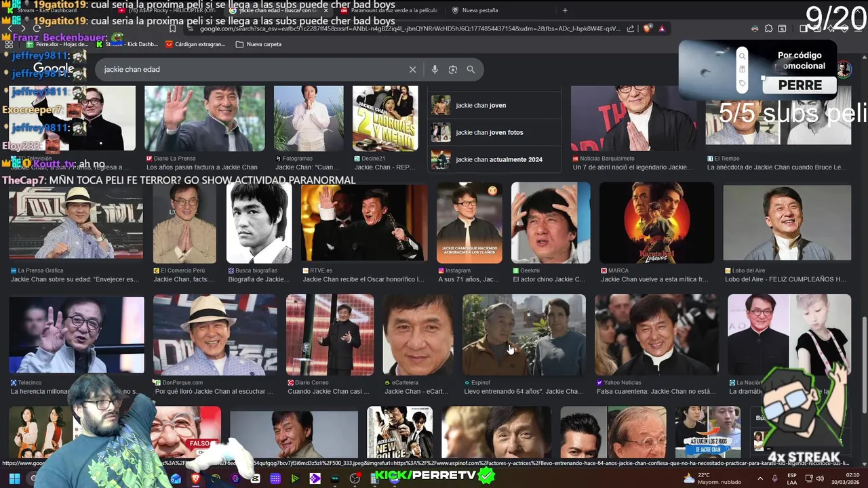This screenshot has width=868, height=488.
Task: Select suggestion 'jackie chan actualmente 2024'
Action: tap(496, 159)
